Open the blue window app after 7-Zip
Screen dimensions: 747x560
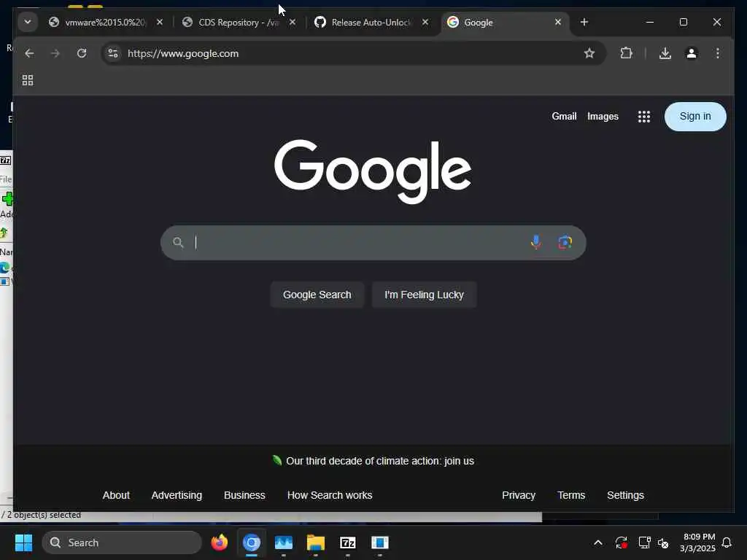(379, 542)
